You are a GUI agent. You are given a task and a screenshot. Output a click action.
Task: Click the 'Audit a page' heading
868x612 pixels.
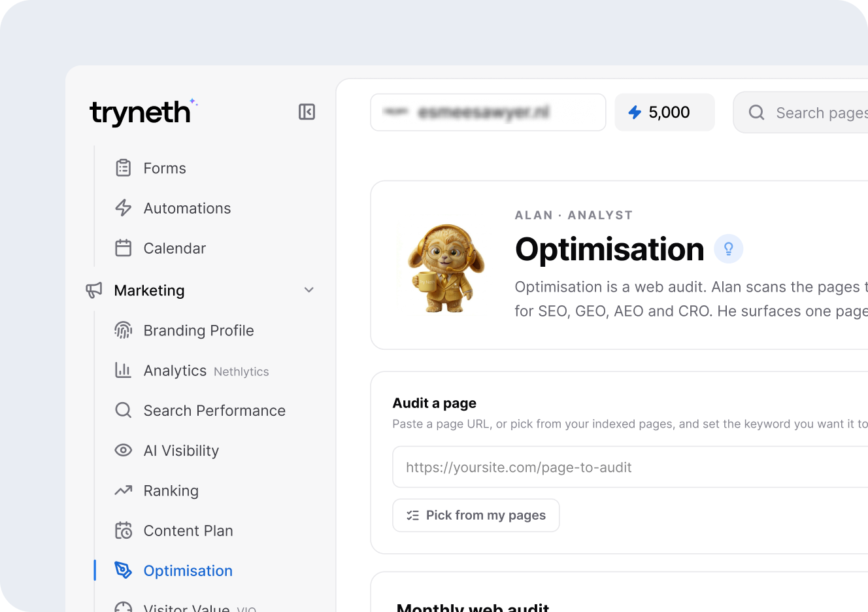coord(435,403)
